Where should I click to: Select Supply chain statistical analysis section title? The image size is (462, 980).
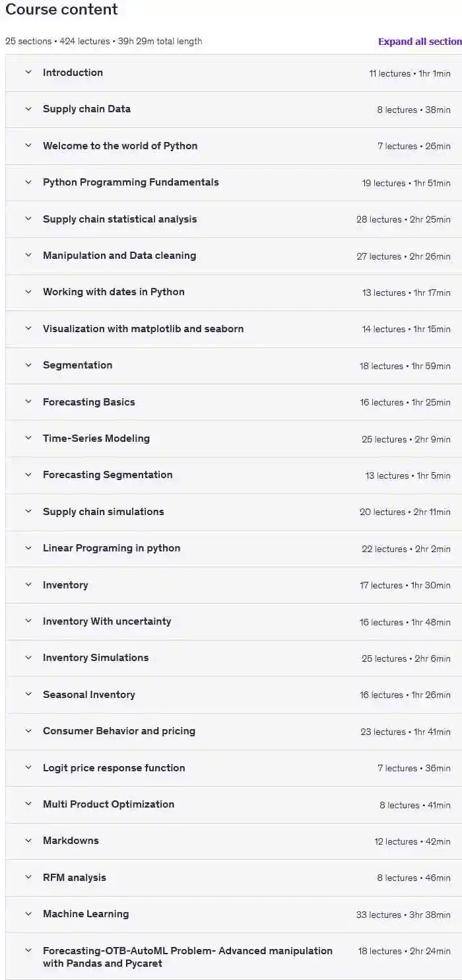click(x=119, y=219)
